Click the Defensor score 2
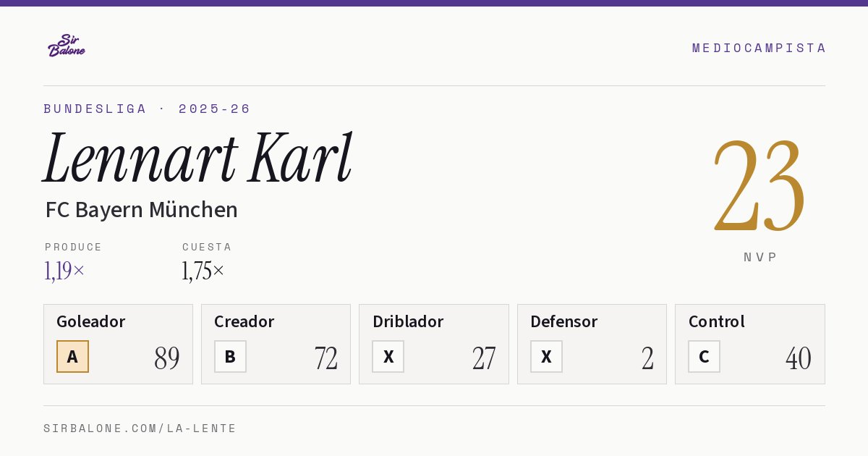This screenshot has width=868, height=456. pos(648,358)
